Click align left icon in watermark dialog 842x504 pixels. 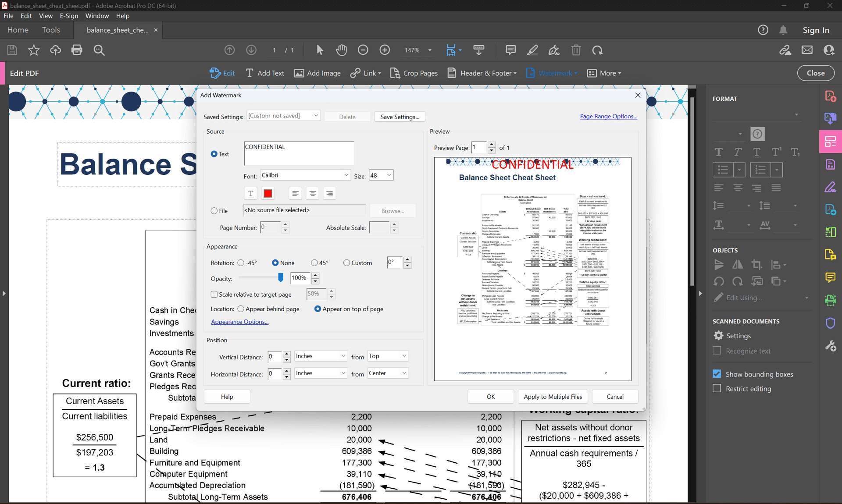pos(295,193)
